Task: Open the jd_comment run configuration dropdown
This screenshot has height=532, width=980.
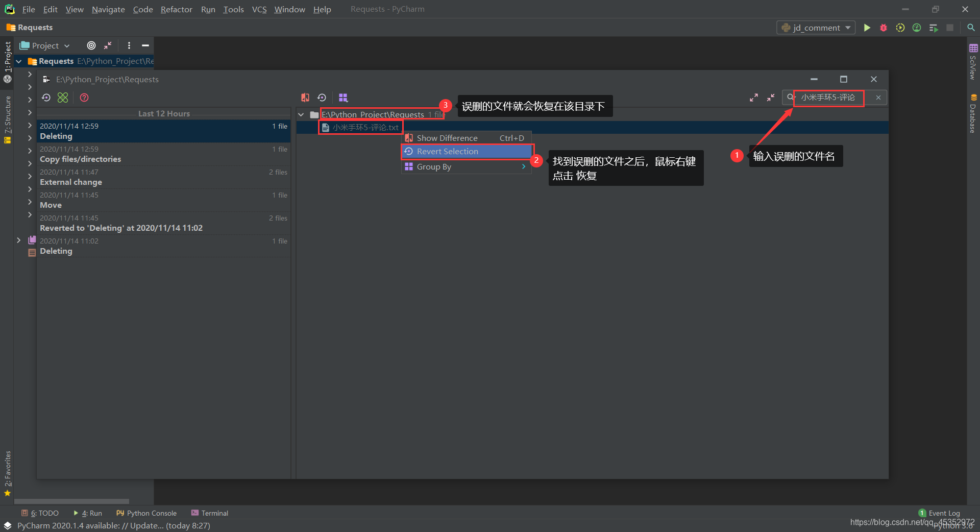Action: coord(816,28)
